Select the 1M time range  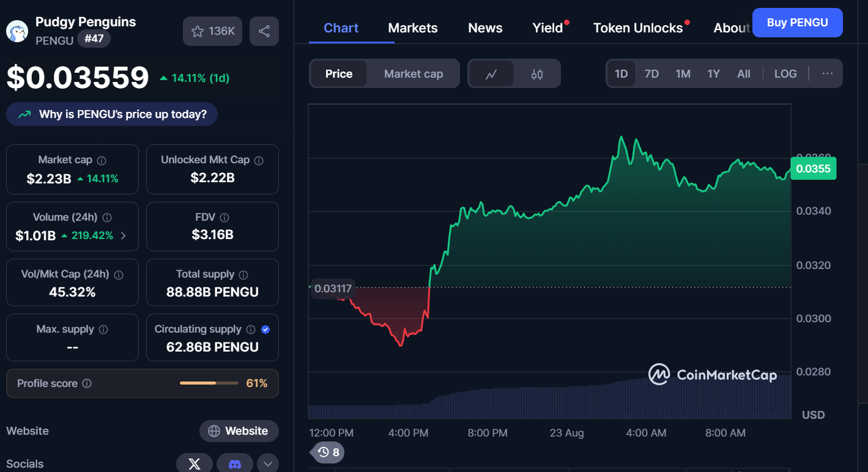pos(683,74)
